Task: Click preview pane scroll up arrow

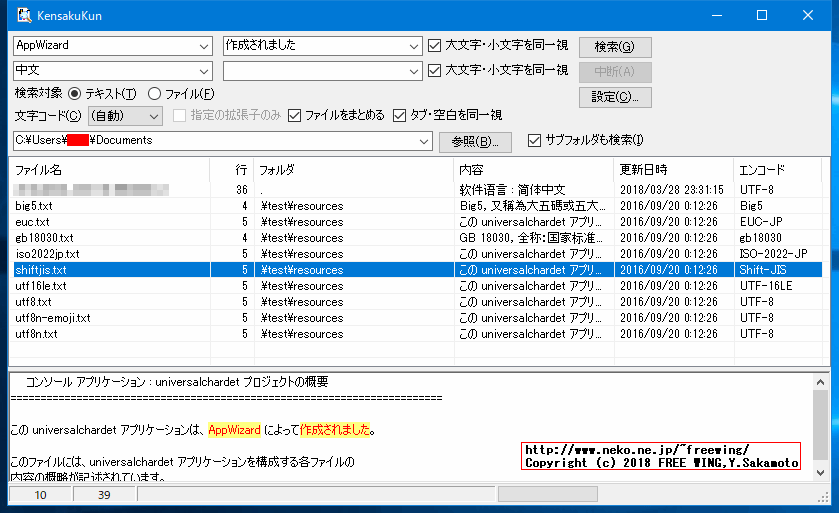Action: click(x=820, y=382)
